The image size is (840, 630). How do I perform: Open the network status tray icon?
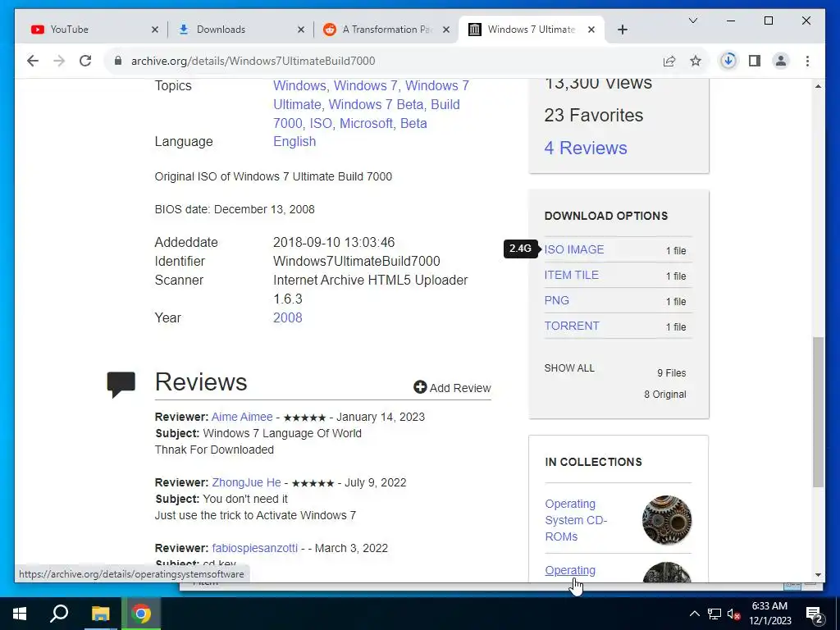[714, 614]
